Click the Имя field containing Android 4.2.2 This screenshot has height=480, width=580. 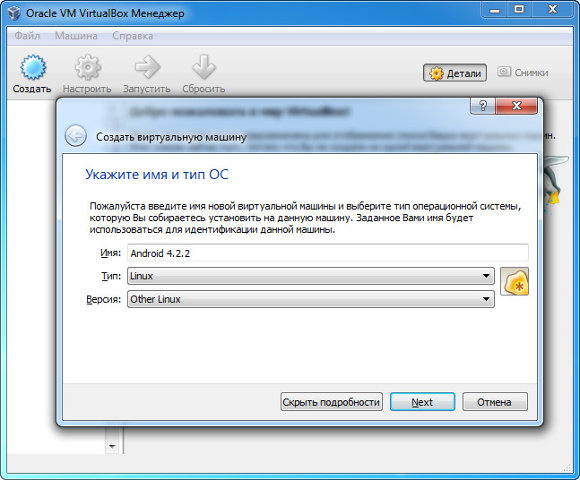[x=328, y=253]
